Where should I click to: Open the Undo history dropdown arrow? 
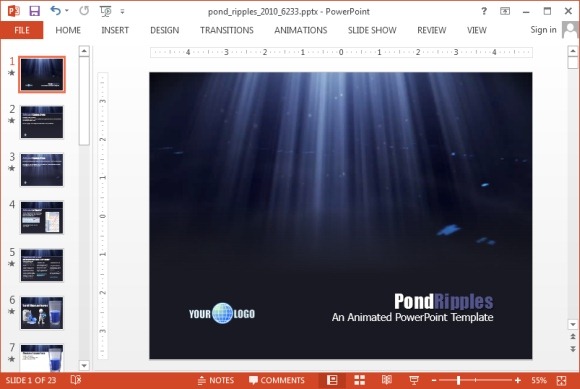[x=67, y=11]
